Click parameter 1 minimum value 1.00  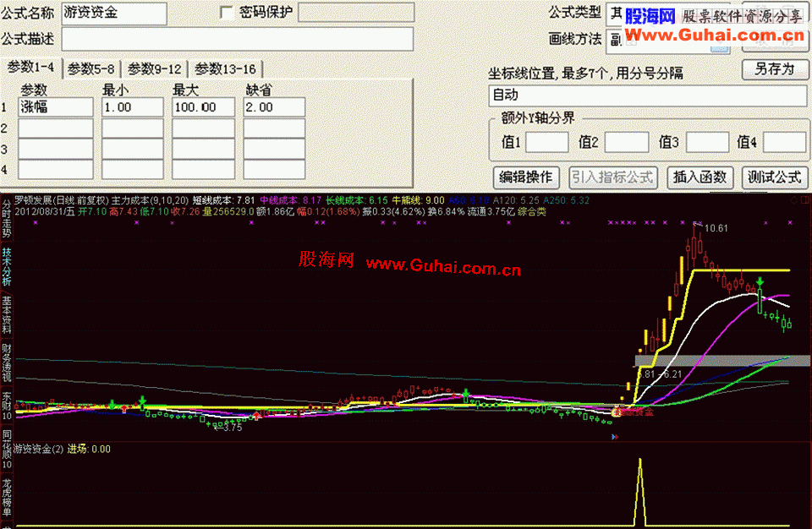[133, 107]
